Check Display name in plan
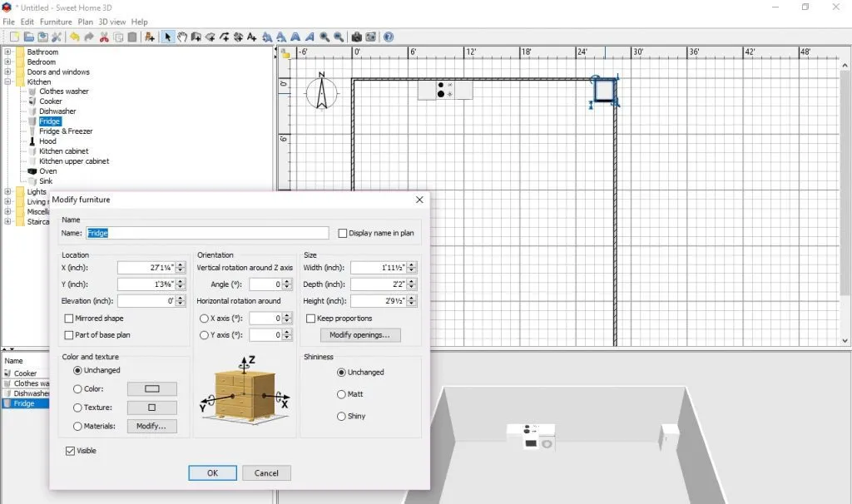 pos(344,234)
